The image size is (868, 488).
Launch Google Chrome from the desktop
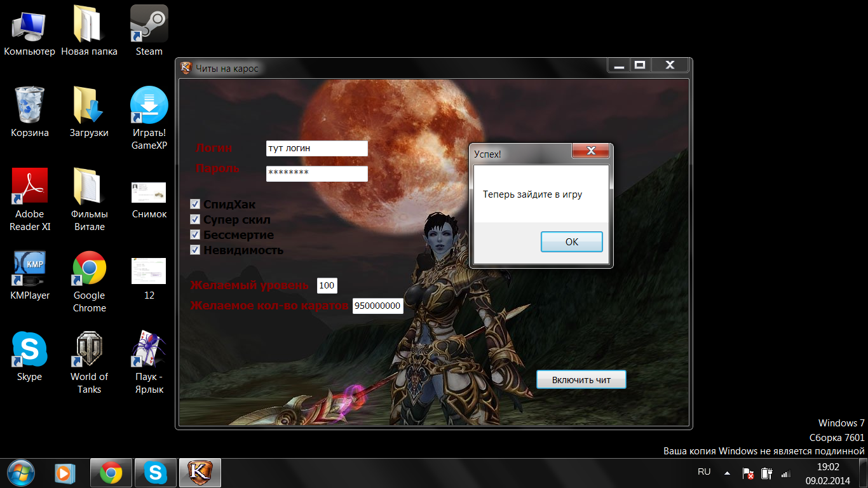click(89, 282)
